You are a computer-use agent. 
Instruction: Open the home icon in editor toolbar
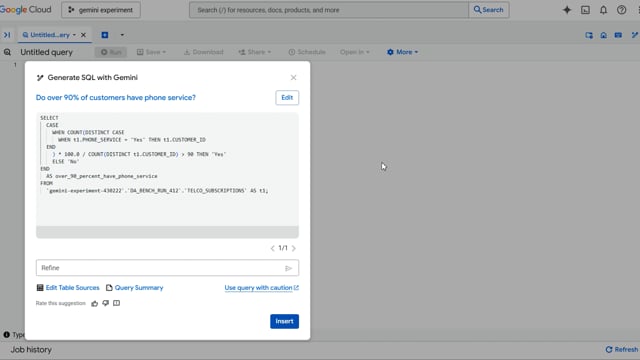603,35
